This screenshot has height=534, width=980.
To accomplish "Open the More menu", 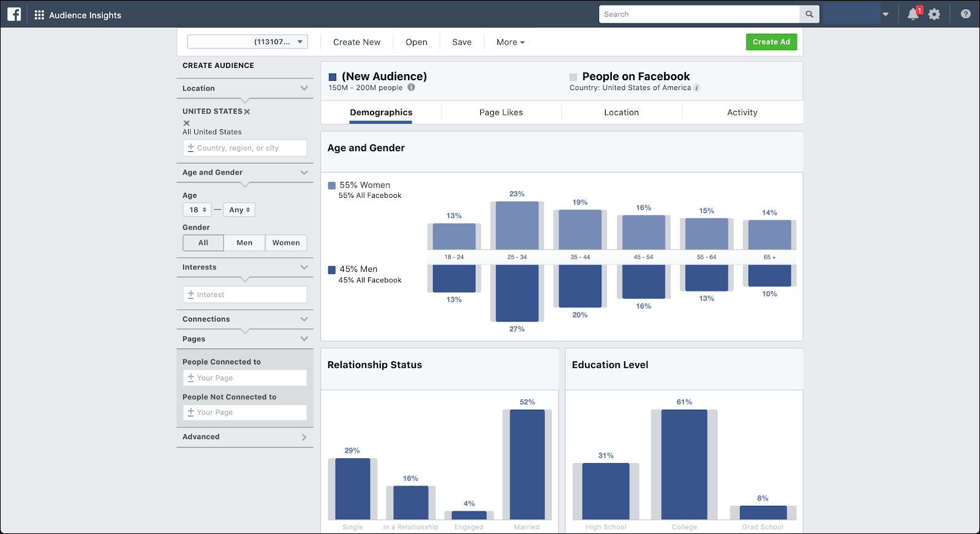I will click(510, 42).
